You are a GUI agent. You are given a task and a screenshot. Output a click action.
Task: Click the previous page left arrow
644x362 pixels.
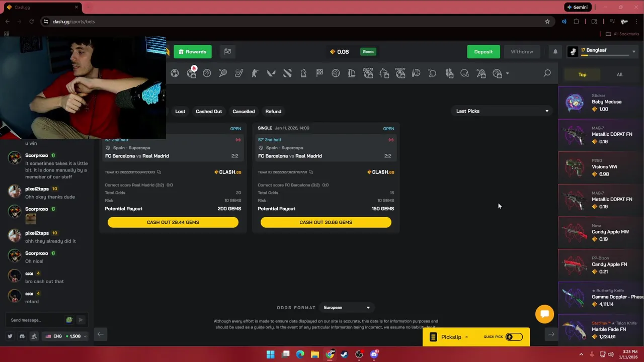101,334
